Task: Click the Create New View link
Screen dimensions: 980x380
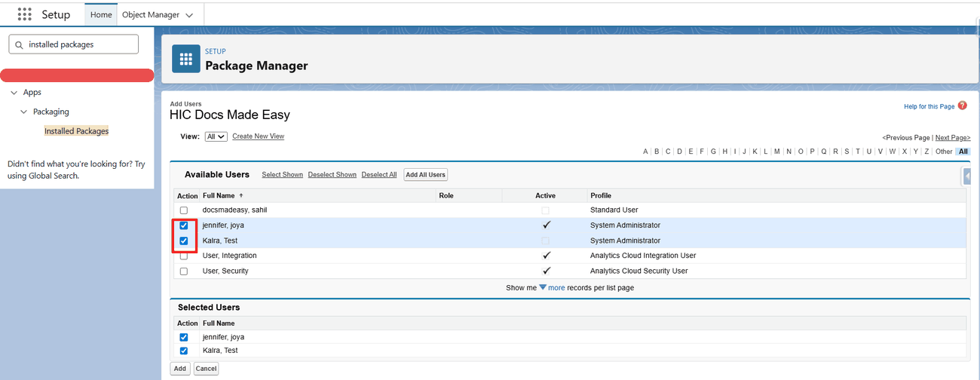Action: pos(258,136)
